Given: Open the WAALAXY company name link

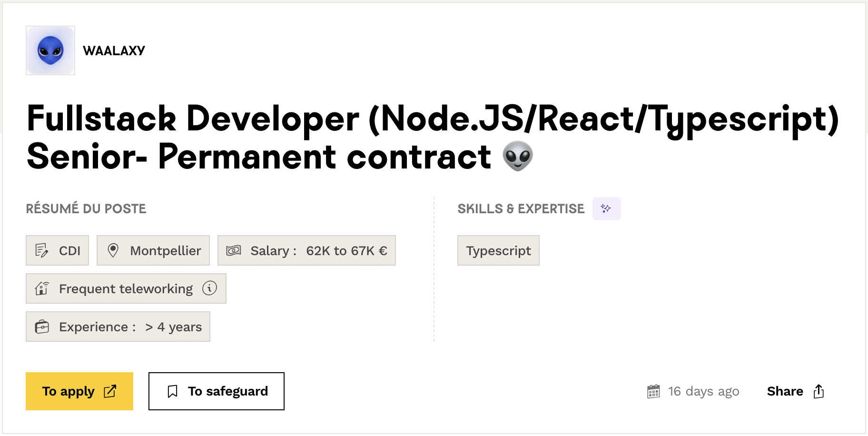Looking at the screenshot, I should 114,50.
